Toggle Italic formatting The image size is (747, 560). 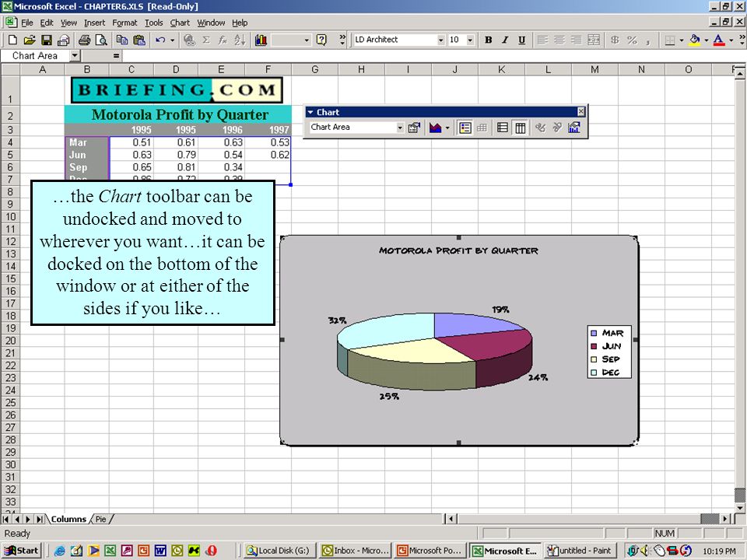(505, 40)
